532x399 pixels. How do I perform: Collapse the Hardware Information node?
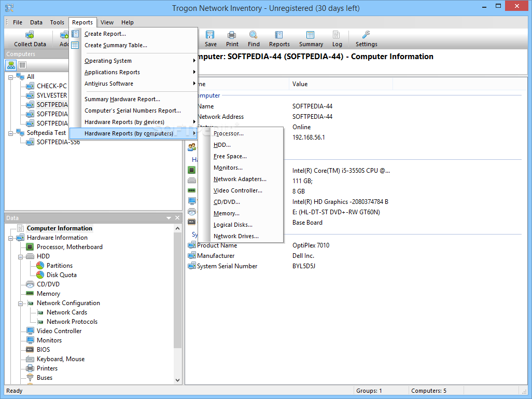(x=10, y=238)
